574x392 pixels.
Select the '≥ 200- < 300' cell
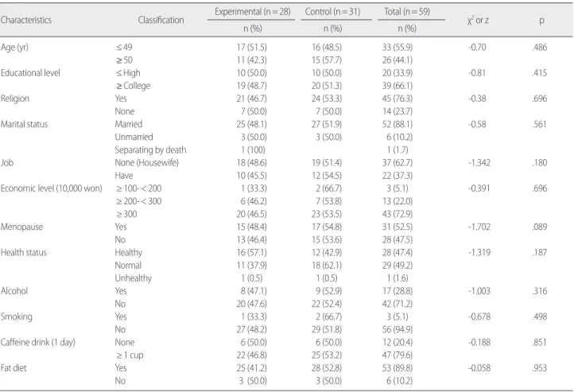coord(139,201)
